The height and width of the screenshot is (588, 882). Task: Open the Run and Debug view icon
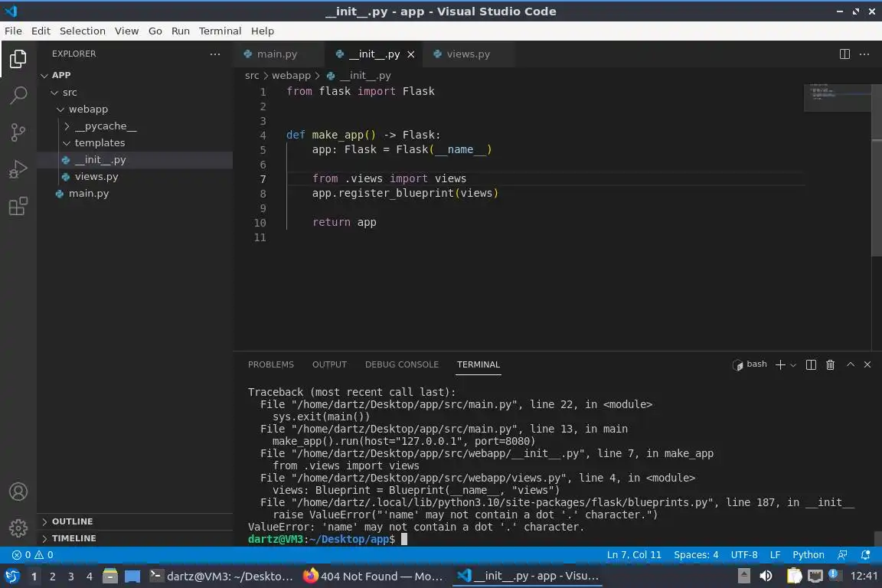[x=18, y=169]
